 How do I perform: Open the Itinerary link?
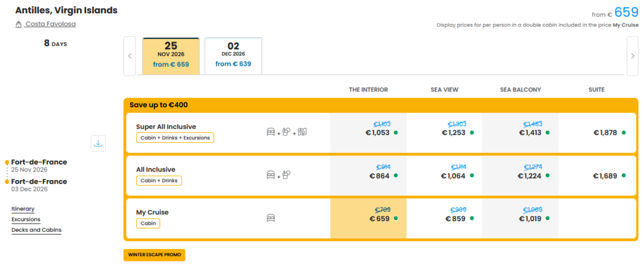click(x=23, y=209)
